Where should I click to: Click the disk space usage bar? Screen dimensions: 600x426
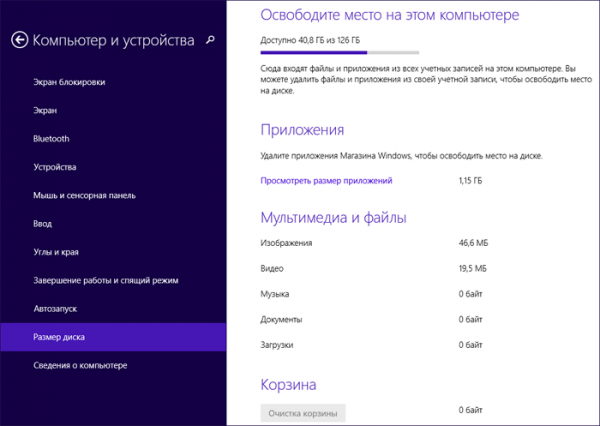[x=339, y=50]
